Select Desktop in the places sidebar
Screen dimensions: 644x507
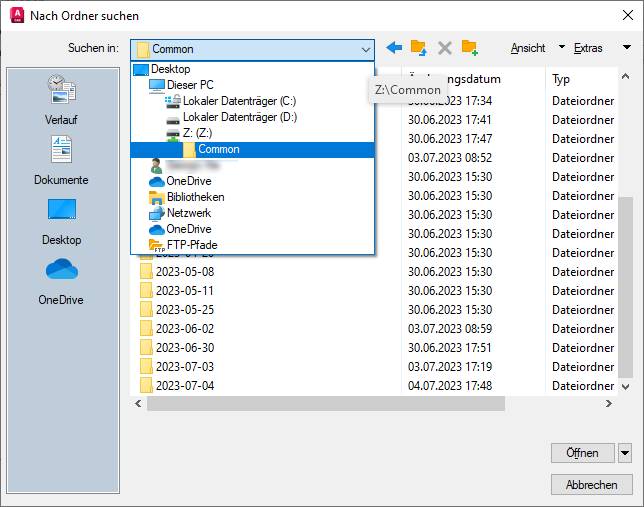point(62,222)
